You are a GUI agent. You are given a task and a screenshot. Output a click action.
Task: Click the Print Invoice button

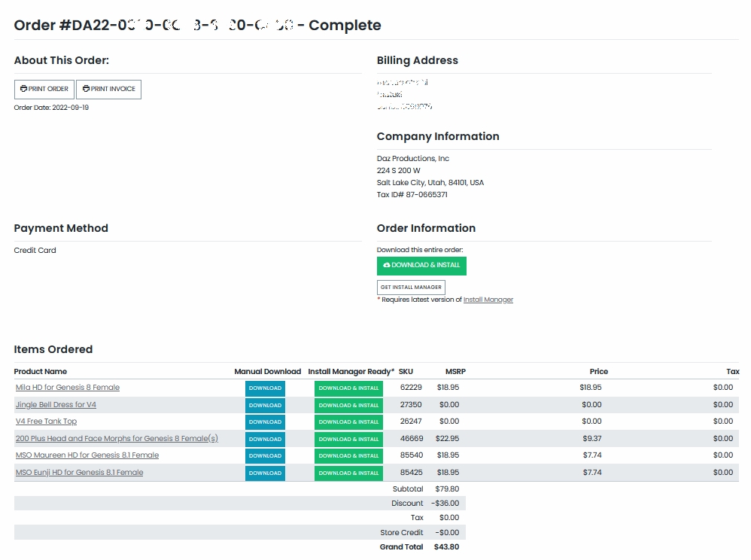[108, 90]
